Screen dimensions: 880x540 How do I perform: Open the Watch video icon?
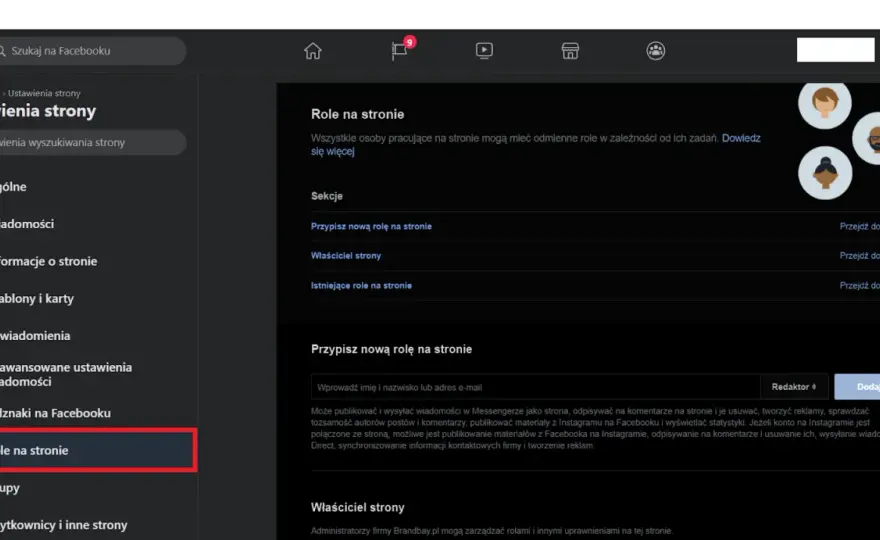coord(484,51)
